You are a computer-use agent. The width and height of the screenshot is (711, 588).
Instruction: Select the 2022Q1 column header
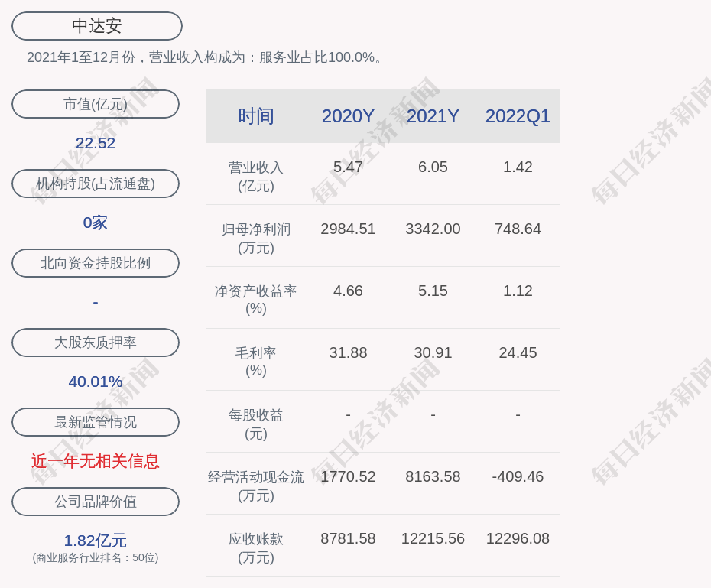(x=518, y=116)
